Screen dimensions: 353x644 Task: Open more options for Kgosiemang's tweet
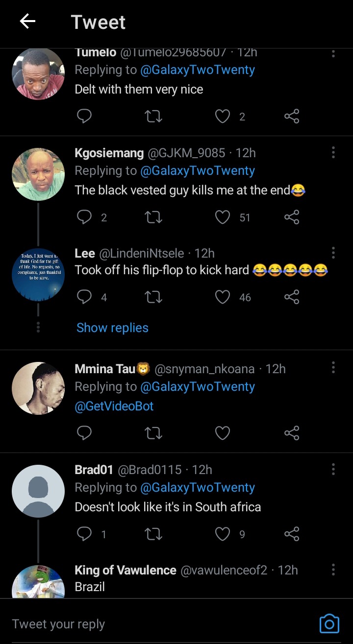click(x=333, y=152)
